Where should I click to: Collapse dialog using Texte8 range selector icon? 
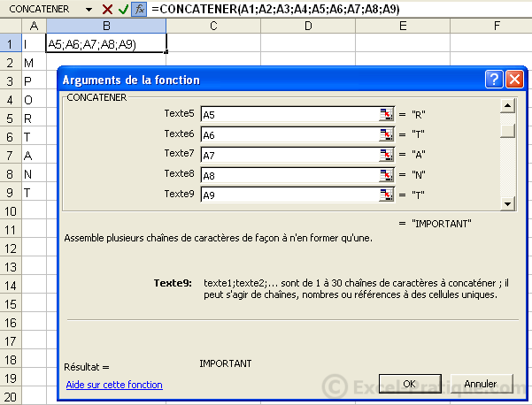pyautogui.click(x=387, y=175)
